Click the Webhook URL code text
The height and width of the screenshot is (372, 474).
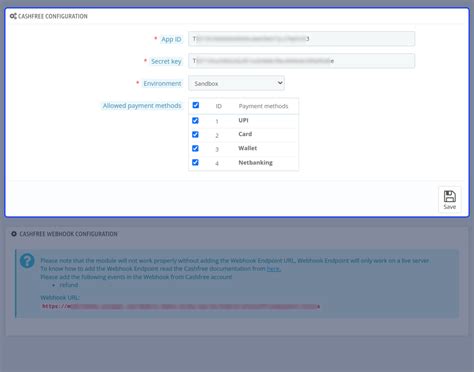pos(181,306)
